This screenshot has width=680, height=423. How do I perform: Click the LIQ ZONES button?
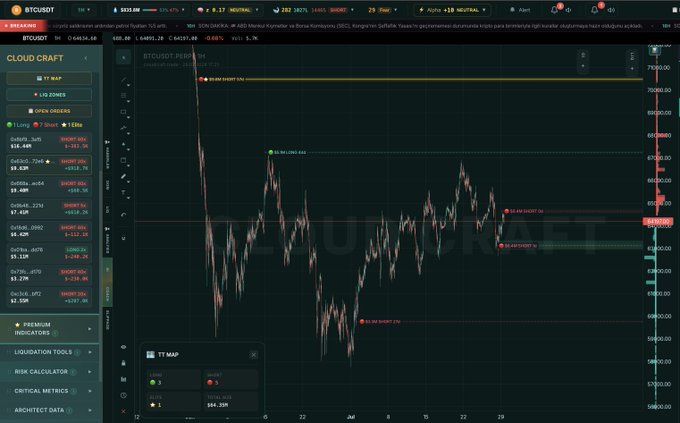click(x=49, y=95)
